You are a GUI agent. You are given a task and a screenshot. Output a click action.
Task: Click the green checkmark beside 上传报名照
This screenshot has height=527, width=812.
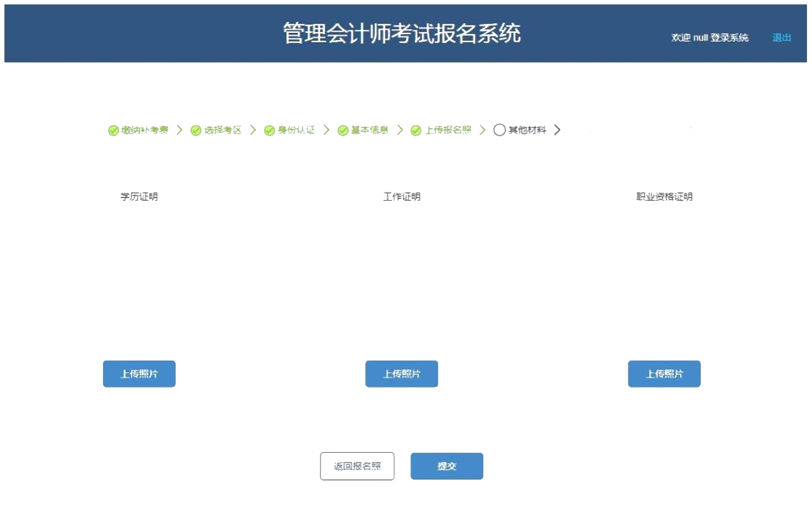click(x=416, y=131)
